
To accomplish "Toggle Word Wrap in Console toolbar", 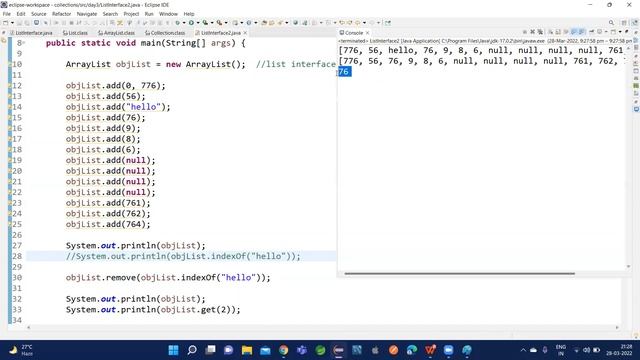I will point(566,32).
